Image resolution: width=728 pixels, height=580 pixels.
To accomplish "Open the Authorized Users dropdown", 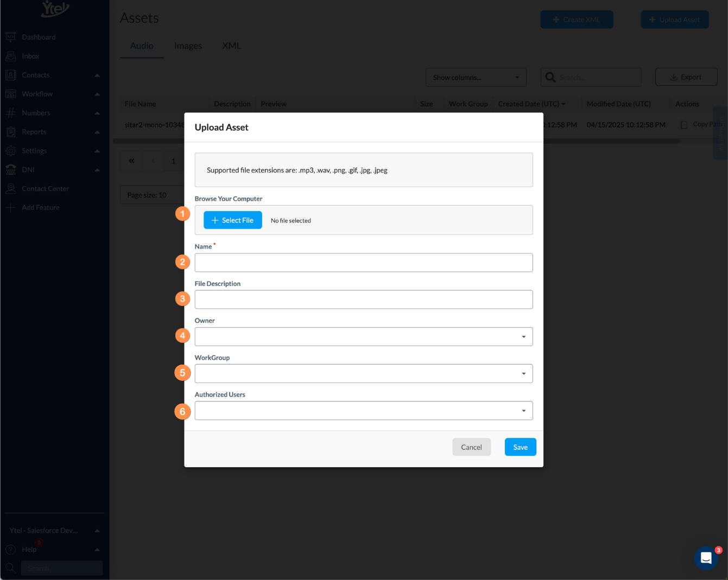I will pos(364,411).
